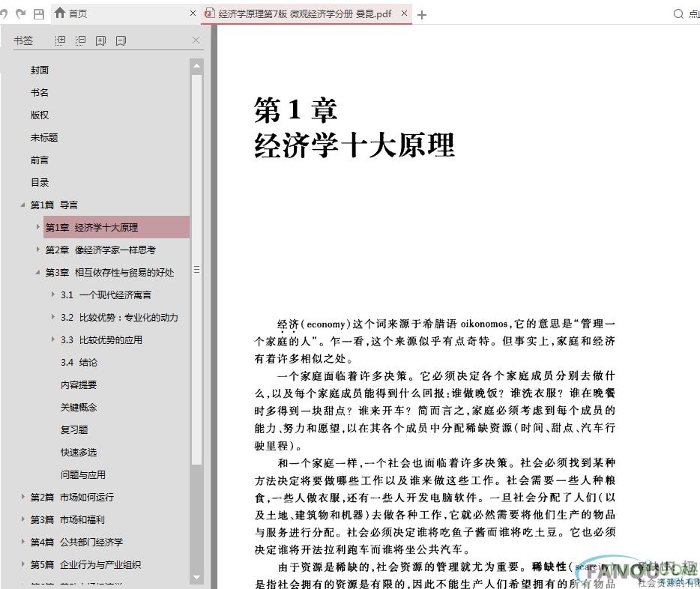The height and width of the screenshot is (589, 700).
Task: Close the 书签 bookmarks panel
Action: click(196, 40)
